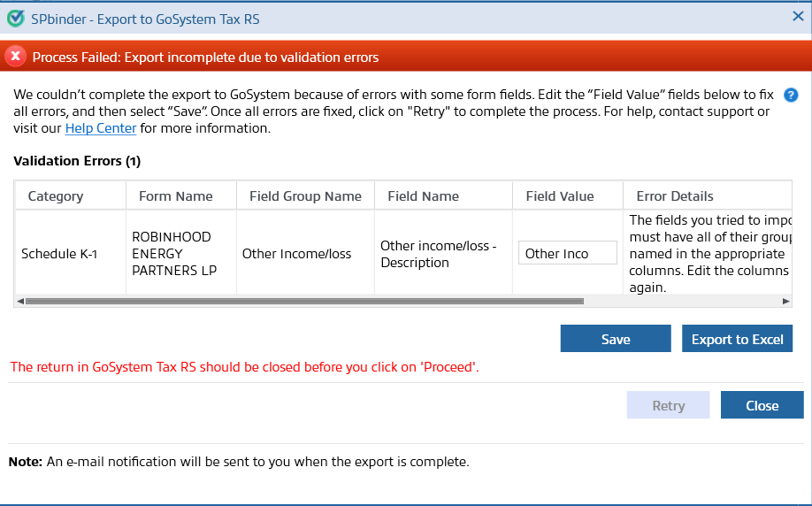Click the Save button
Image resolution: width=812 pixels, height=506 pixels.
616,339
